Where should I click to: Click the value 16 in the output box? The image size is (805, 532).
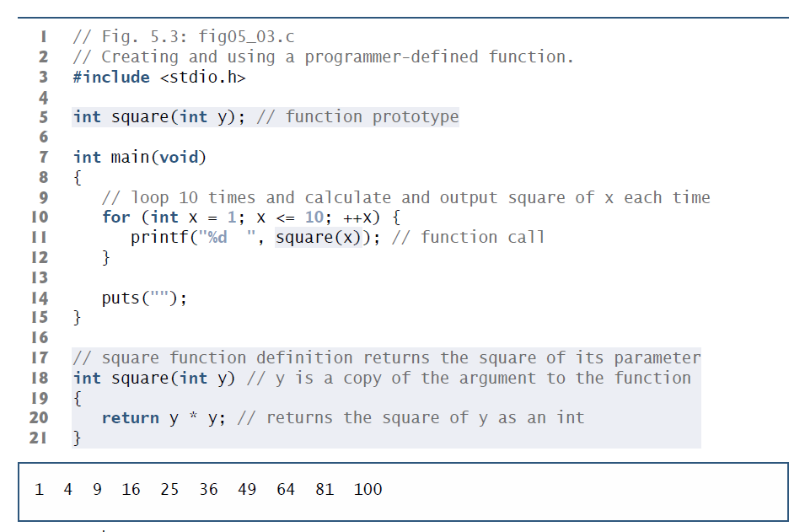[131, 489]
